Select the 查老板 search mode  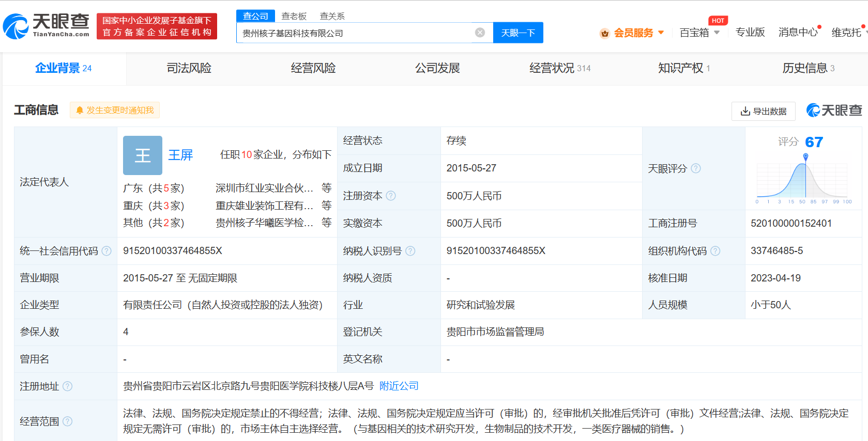click(x=294, y=16)
